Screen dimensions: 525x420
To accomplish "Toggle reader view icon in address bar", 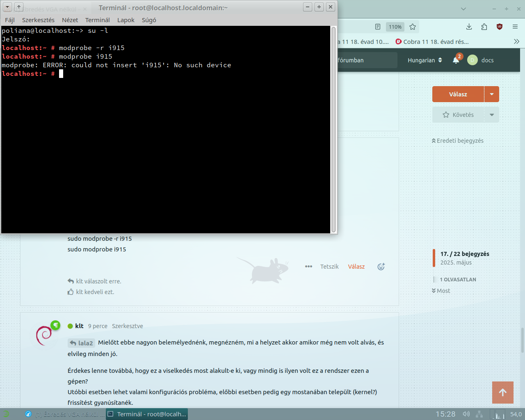I will coord(378,27).
